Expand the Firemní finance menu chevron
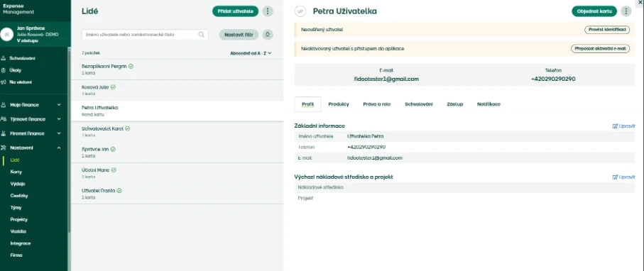This screenshot has width=644, height=271. (59, 133)
